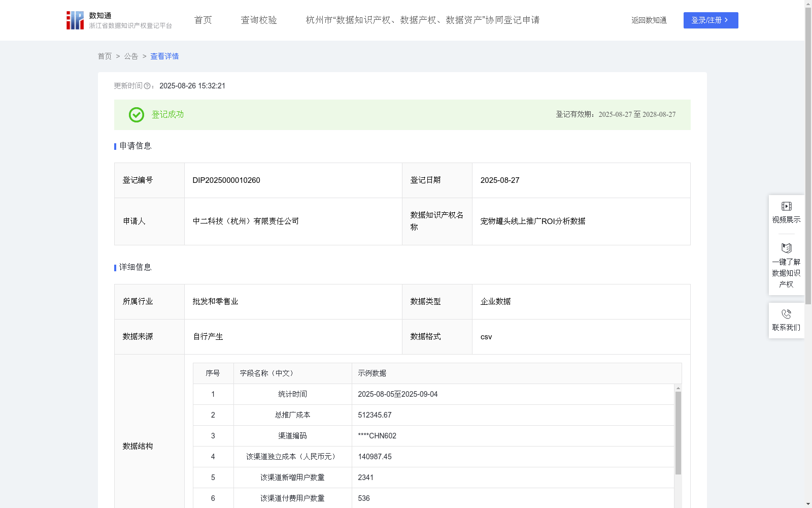812x508 pixels.
Task: Click the help icon beside 更新时间
Action: click(147, 86)
